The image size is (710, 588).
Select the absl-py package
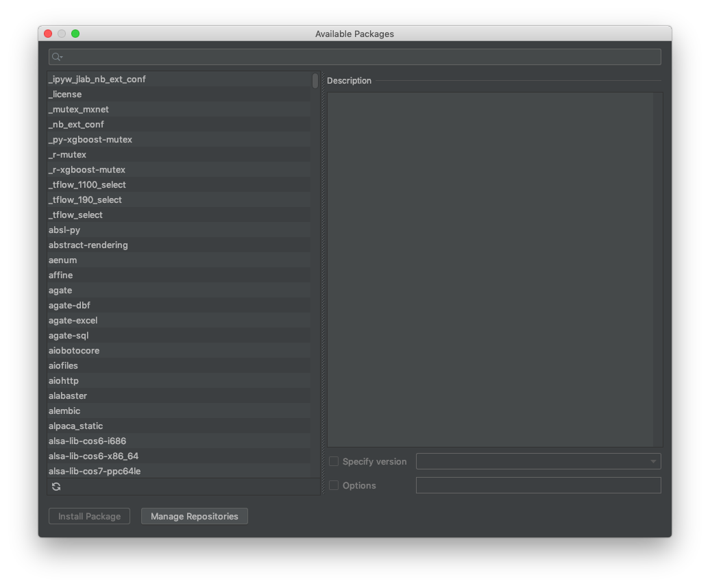click(x=180, y=230)
